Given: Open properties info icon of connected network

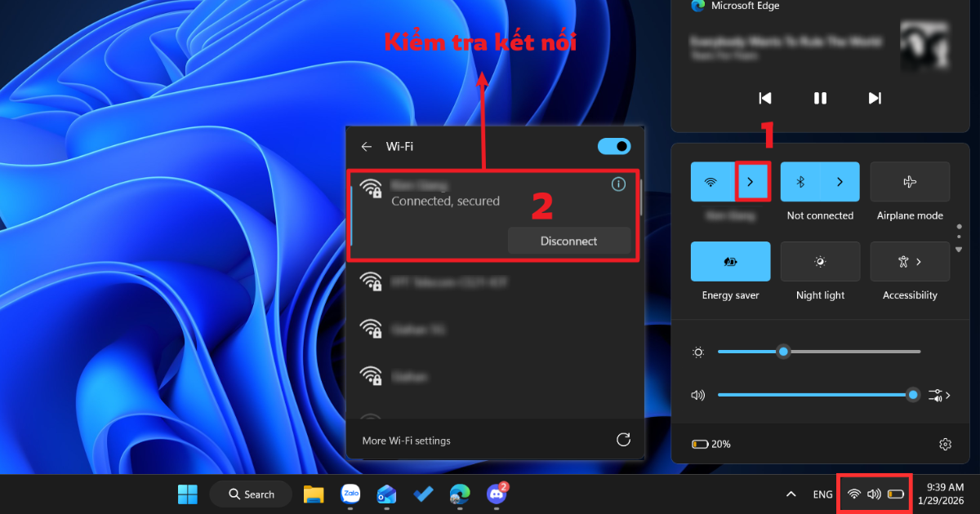Looking at the screenshot, I should 618,184.
